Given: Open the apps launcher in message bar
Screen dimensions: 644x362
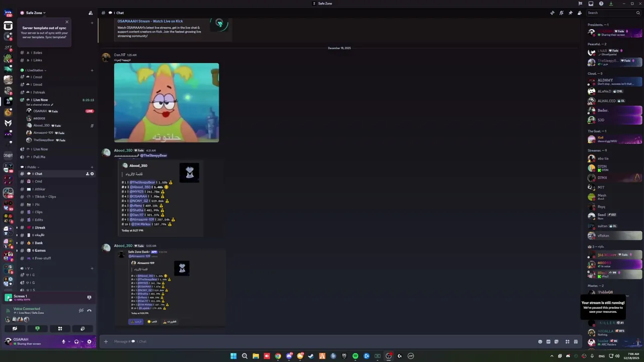Looking at the screenshot, I should [568, 341].
